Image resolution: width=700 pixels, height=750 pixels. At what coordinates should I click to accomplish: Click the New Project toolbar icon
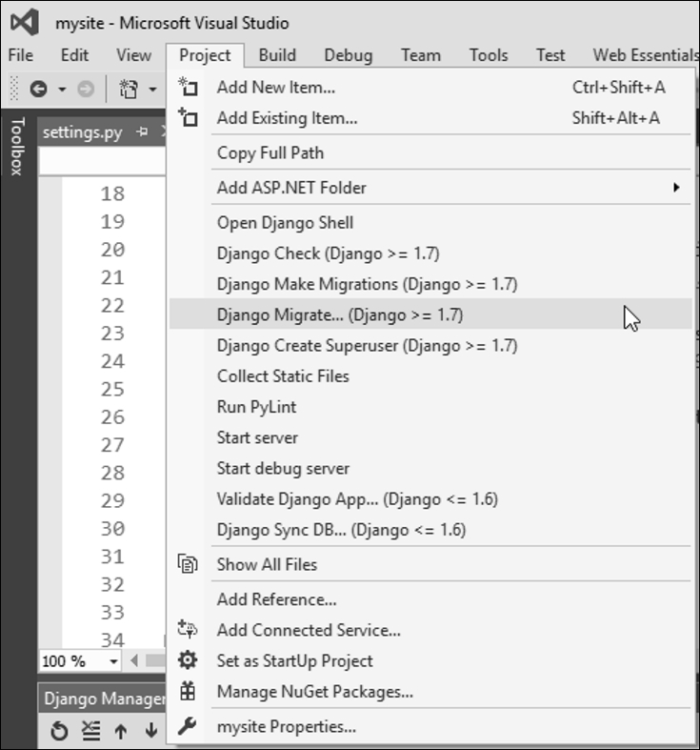(x=128, y=90)
